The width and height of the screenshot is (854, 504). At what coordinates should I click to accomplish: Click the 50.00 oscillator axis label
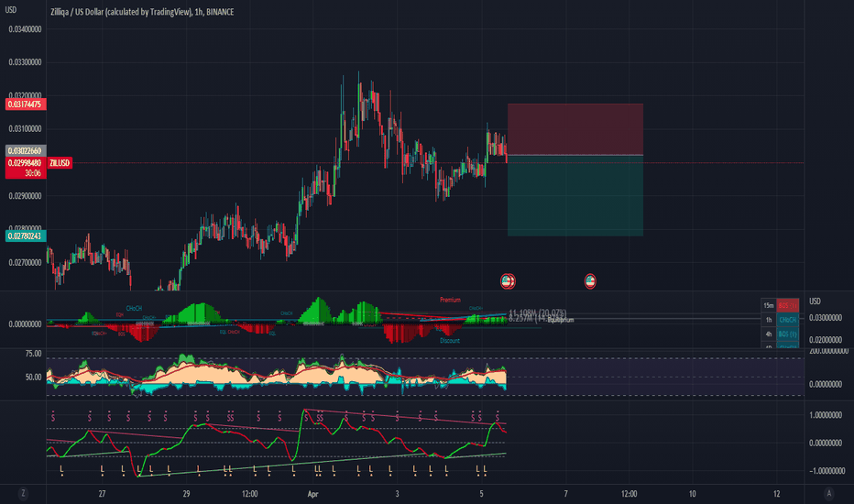33,377
